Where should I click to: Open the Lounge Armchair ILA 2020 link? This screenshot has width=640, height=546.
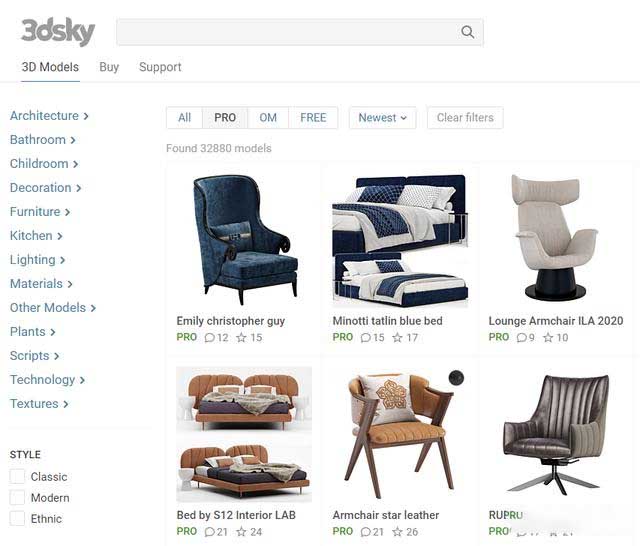pyautogui.click(x=556, y=321)
